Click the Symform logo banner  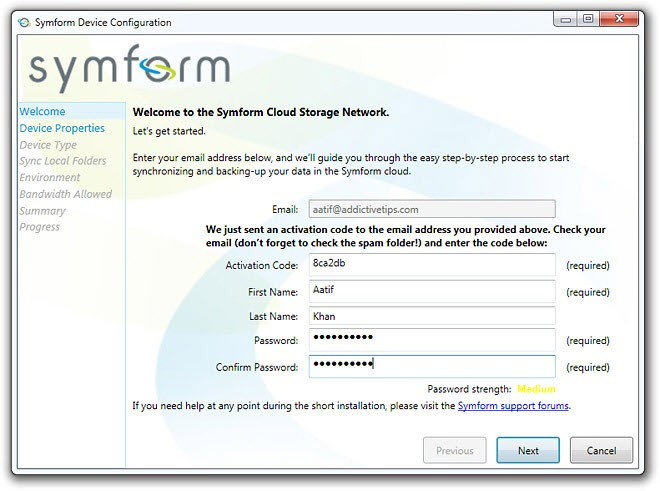tap(130, 67)
